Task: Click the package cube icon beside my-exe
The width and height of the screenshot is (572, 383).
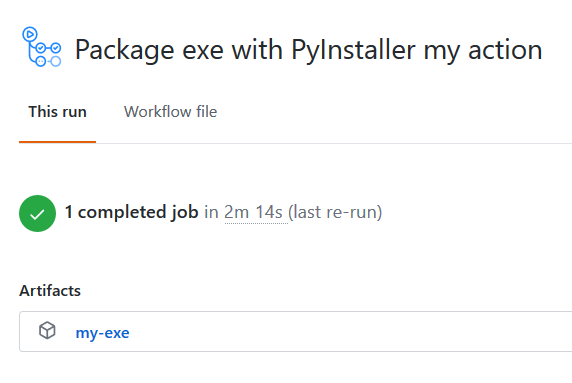Action: tap(47, 330)
